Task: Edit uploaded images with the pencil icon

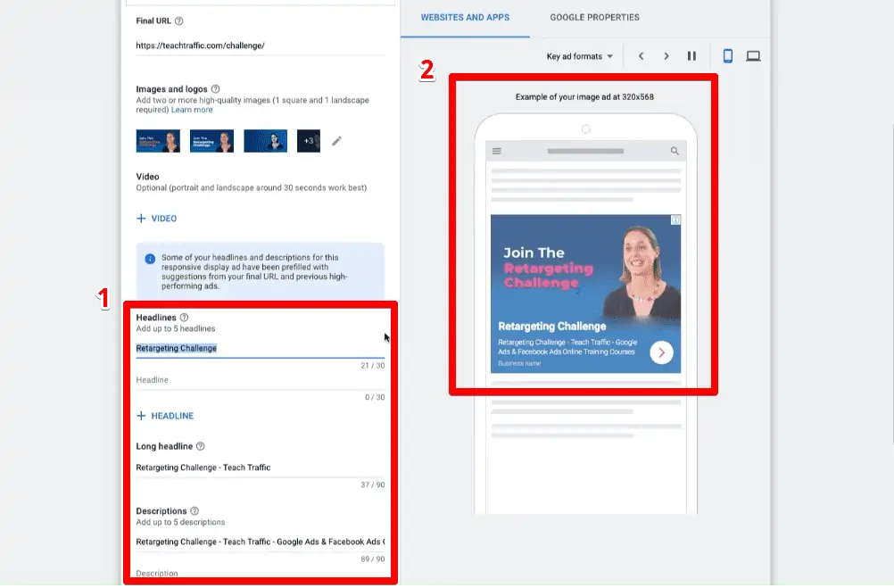Action: (335, 141)
